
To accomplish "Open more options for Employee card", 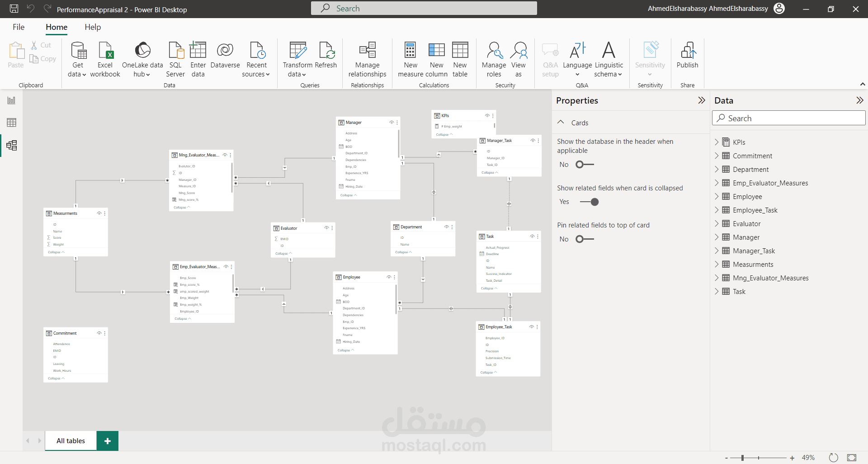I will coord(395,277).
